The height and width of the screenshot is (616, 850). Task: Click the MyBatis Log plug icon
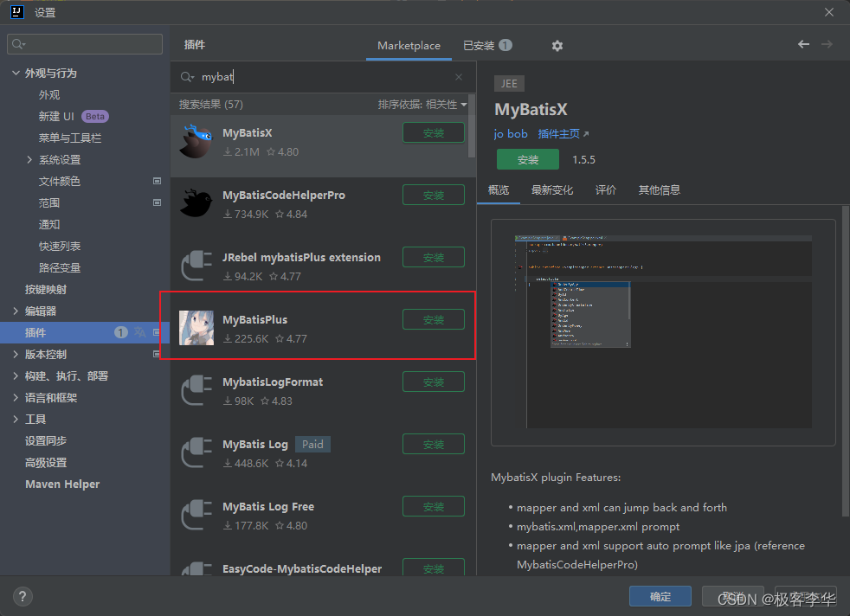coord(196,452)
